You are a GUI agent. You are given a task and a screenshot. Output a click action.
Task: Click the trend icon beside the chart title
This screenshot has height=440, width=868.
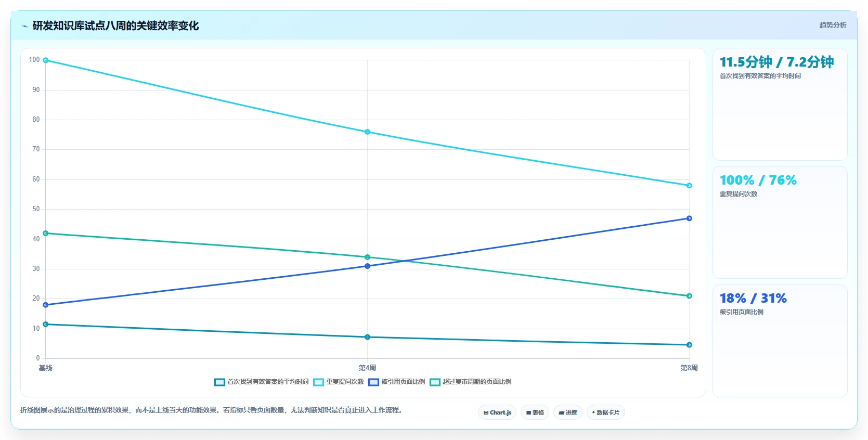pyautogui.click(x=24, y=26)
